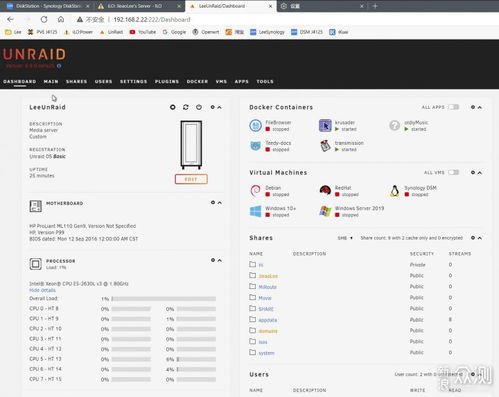The image size is (499, 397).
Task: Open the isos share link
Action: pos(263,342)
